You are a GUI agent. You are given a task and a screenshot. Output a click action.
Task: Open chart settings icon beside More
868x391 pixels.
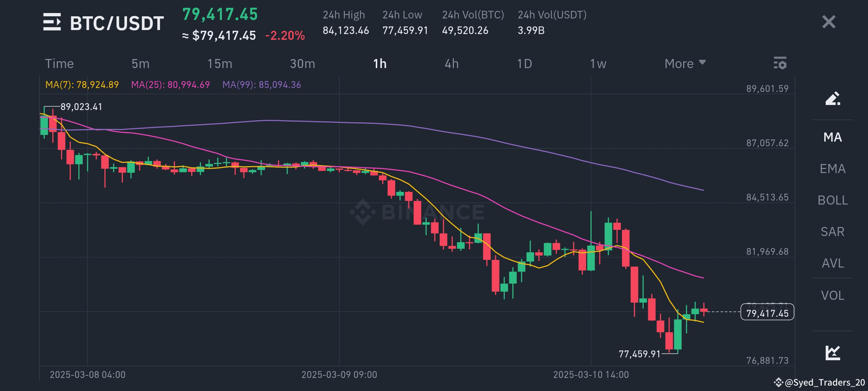tap(780, 63)
